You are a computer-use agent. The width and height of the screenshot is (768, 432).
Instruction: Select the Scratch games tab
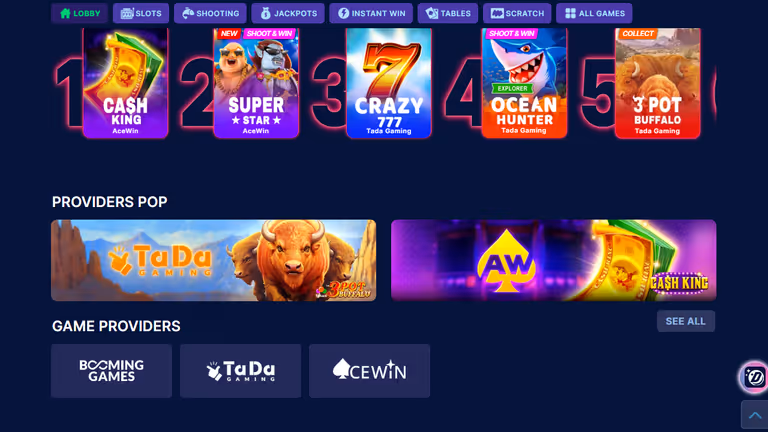pyautogui.click(x=517, y=13)
